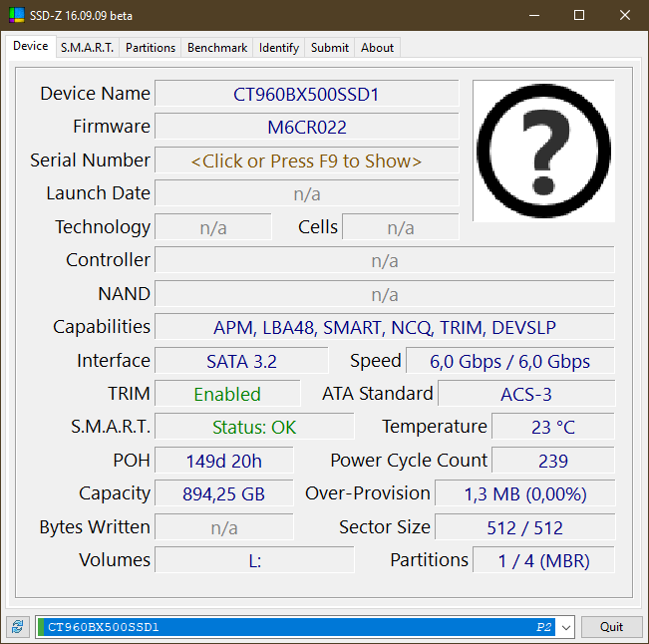The height and width of the screenshot is (644, 649).
Task: Click the Firmware value M6CR022
Action: [306, 128]
